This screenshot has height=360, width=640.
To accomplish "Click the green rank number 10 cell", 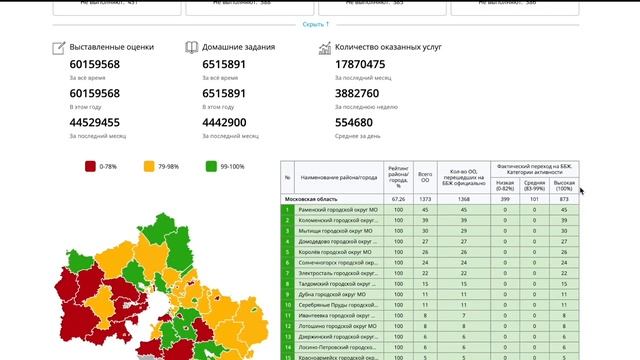I will tap(287, 305).
